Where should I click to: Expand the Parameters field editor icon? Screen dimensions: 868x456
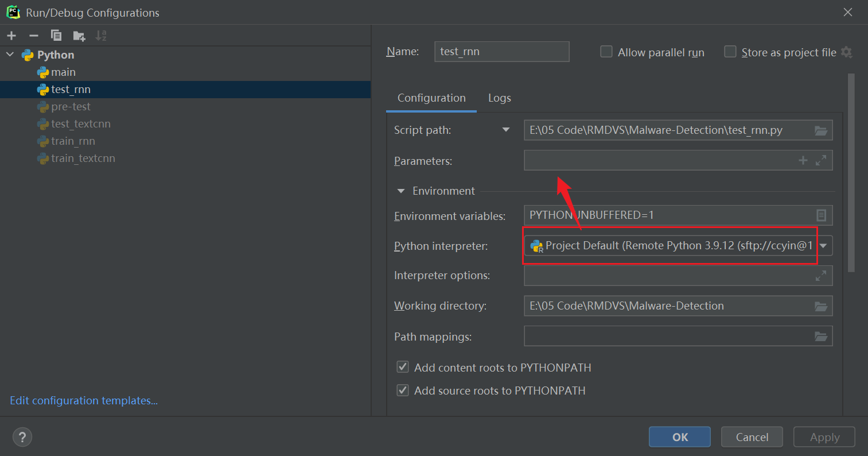821,161
